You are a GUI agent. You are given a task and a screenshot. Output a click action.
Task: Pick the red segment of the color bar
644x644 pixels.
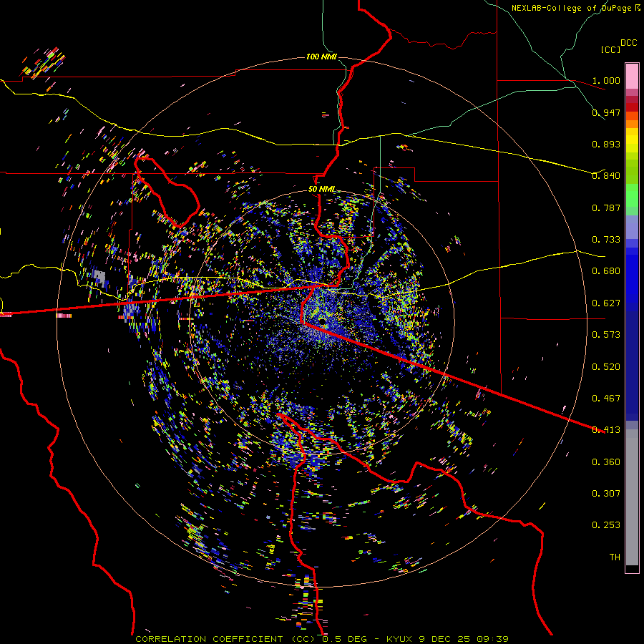click(x=632, y=107)
